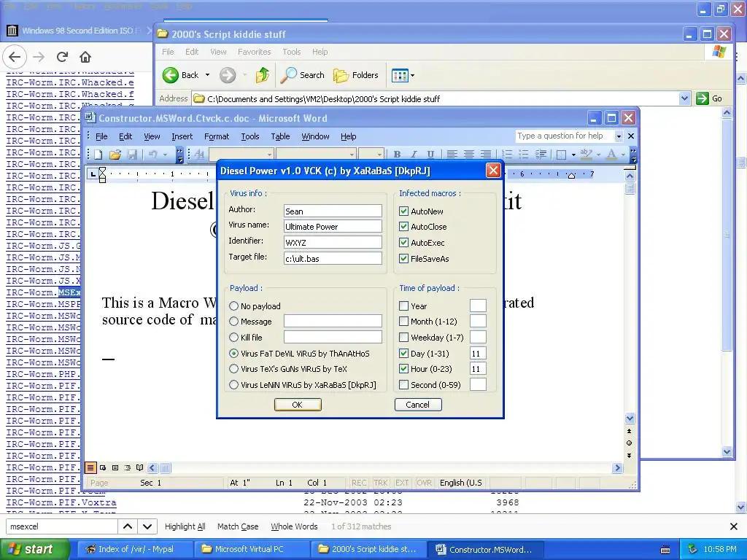This screenshot has width=747, height=560.
Task: Select the Message radio button
Action: pyautogui.click(x=233, y=322)
